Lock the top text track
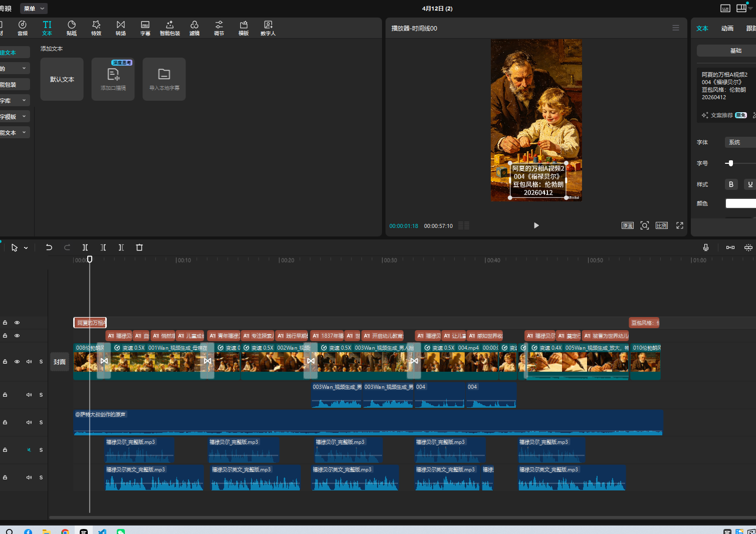The height and width of the screenshot is (534, 756). click(x=5, y=323)
